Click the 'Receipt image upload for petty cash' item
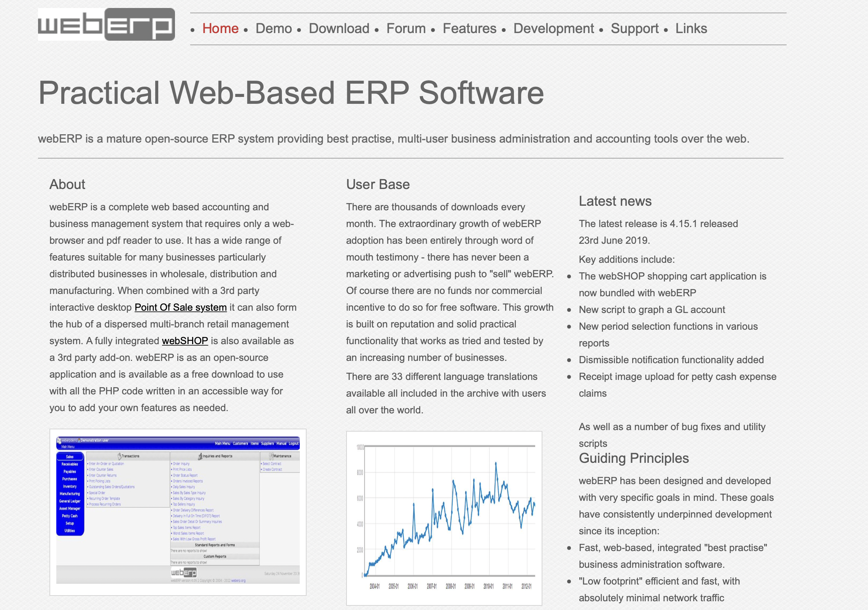 [677, 385]
